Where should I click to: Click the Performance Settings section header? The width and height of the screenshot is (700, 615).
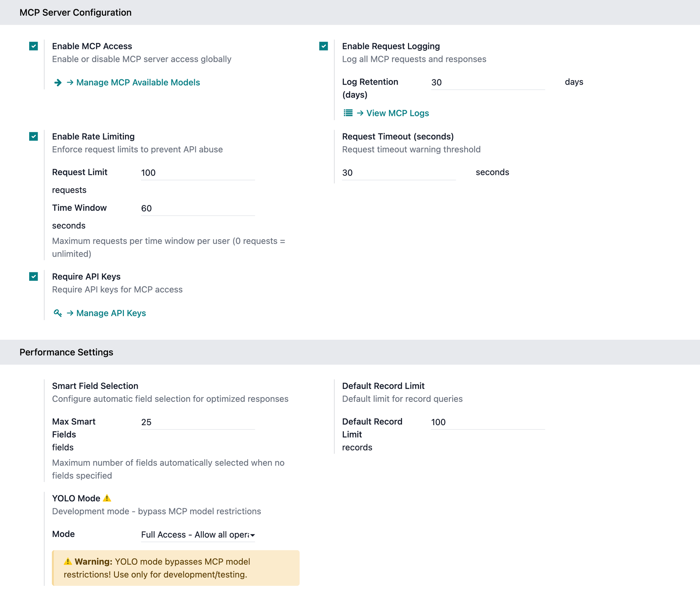pyautogui.click(x=66, y=352)
